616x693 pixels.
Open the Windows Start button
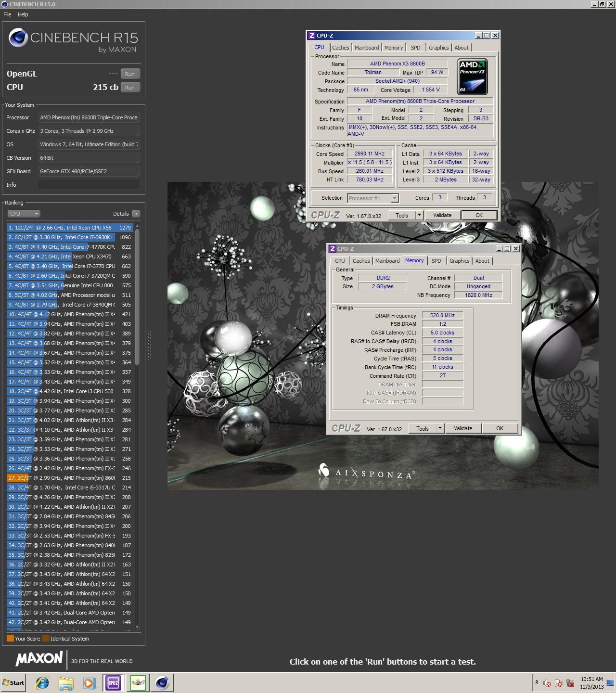point(13,682)
